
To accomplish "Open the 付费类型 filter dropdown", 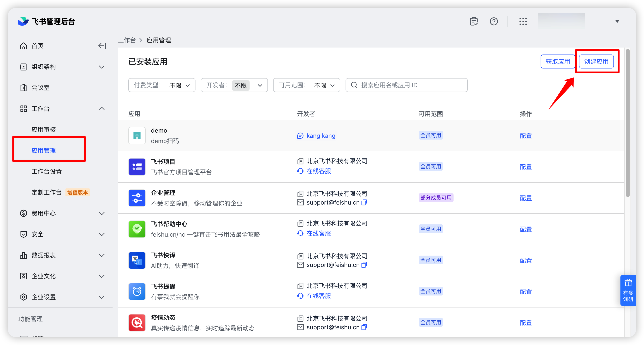I will click(x=162, y=85).
